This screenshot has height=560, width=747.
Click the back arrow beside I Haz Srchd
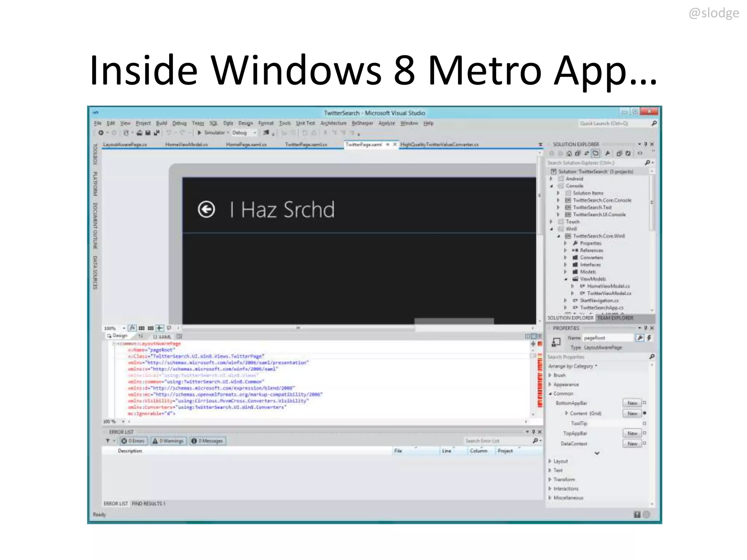pos(206,210)
